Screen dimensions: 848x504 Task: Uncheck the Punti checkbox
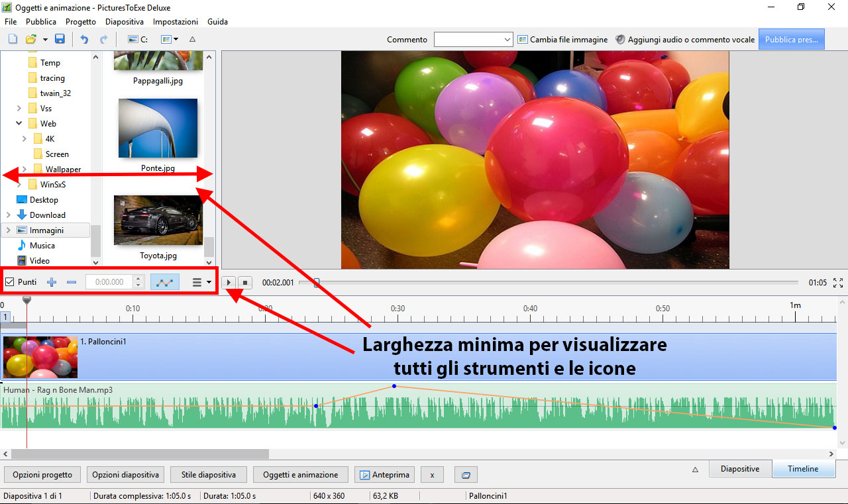point(9,281)
